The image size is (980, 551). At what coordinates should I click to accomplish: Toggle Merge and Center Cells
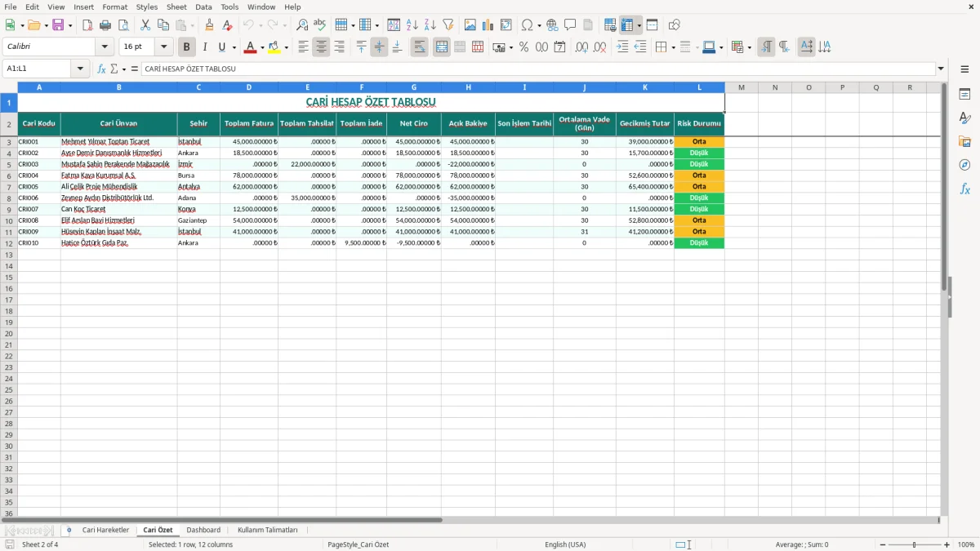coord(442,47)
